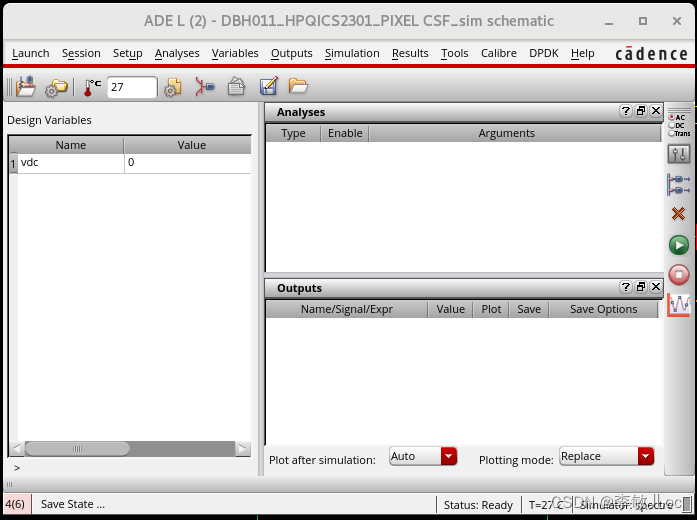Open the Session menu
The width and height of the screenshot is (697, 520).
81,53
